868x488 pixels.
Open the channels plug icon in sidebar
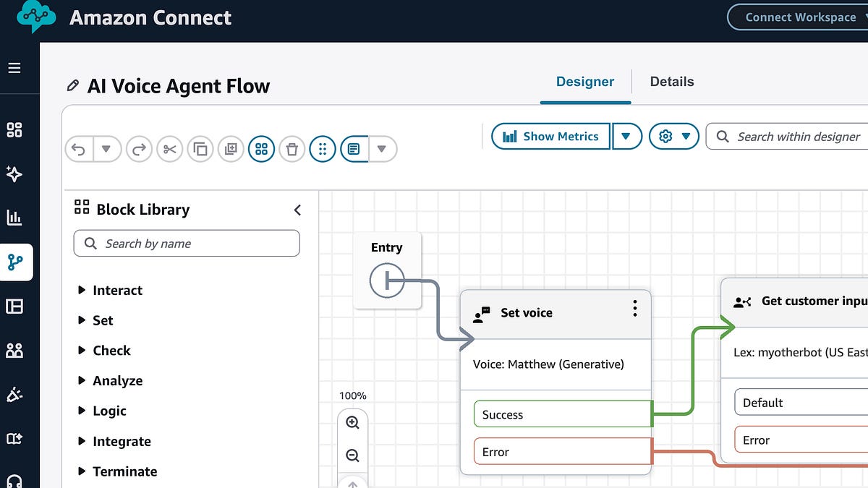pos(14,395)
